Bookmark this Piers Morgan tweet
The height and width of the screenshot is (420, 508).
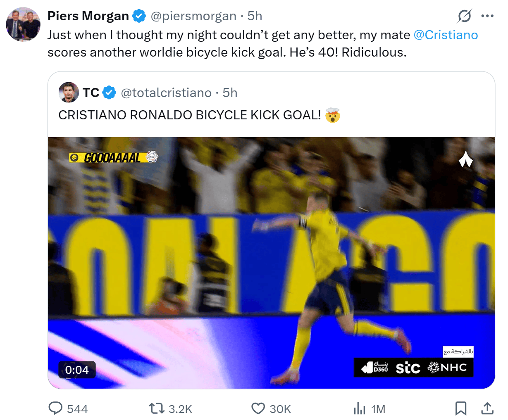pos(460,408)
